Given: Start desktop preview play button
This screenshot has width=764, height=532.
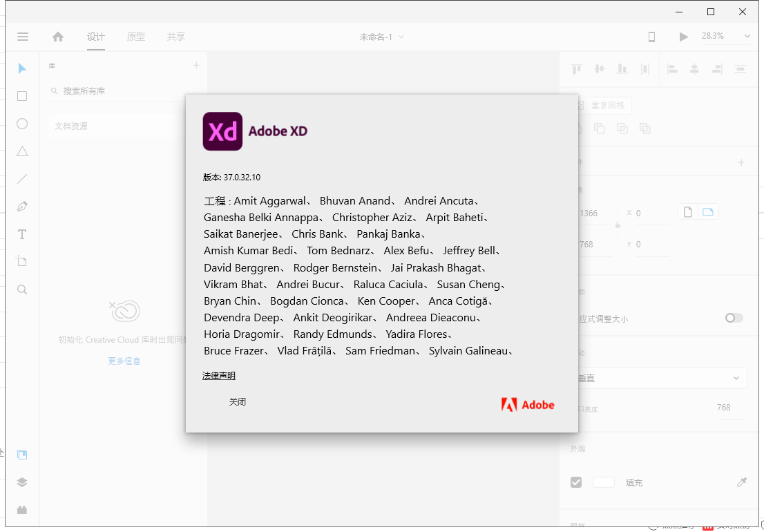Looking at the screenshot, I should click(x=684, y=37).
